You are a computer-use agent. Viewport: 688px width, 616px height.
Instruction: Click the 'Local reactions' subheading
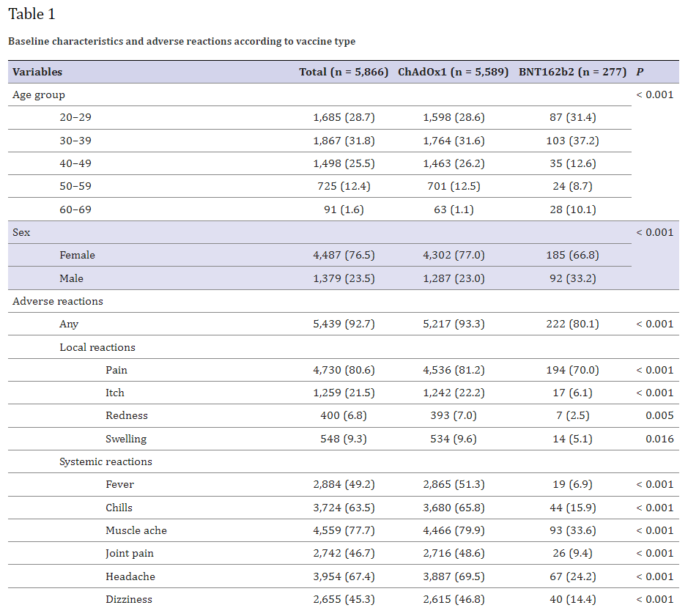[x=97, y=347]
